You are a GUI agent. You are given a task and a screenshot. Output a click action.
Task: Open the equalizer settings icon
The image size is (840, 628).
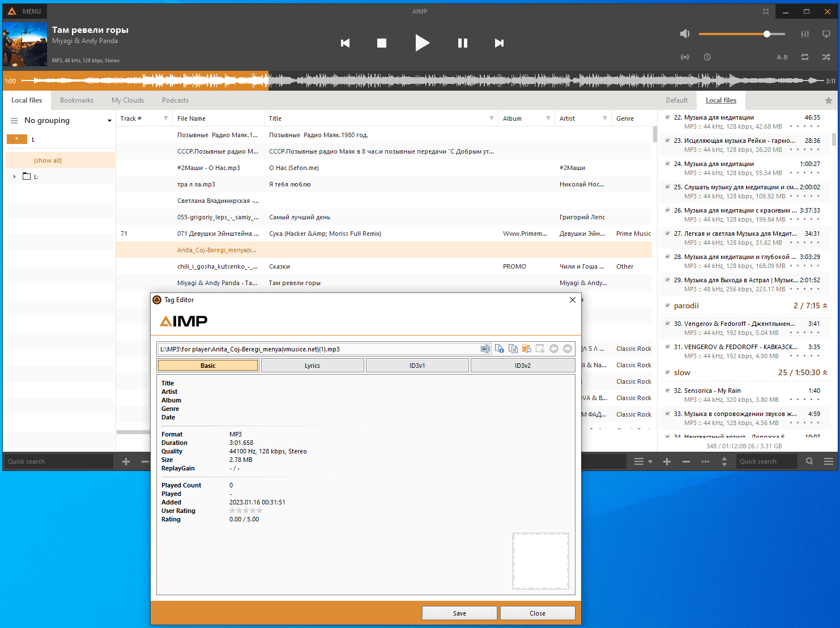[x=805, y=34]
